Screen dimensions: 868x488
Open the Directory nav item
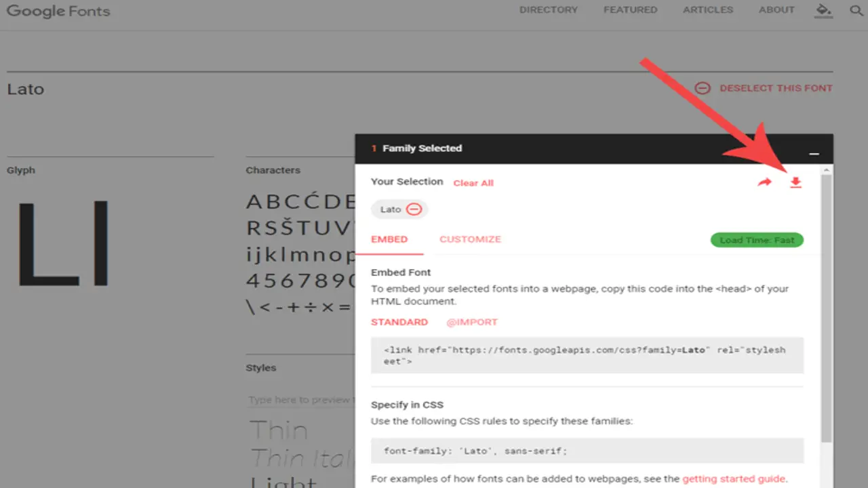click(549, 10)
